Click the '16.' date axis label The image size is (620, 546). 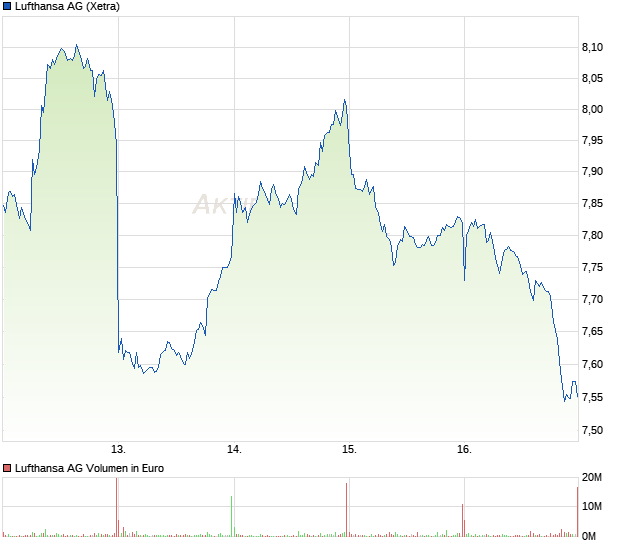coord(464,450)
